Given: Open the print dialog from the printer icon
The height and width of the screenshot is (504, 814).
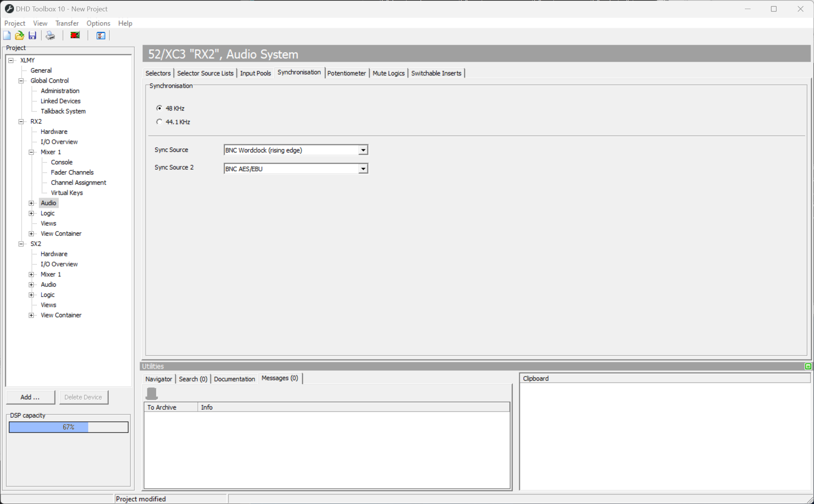Looking at the screenshot, I should click(50, 35).
